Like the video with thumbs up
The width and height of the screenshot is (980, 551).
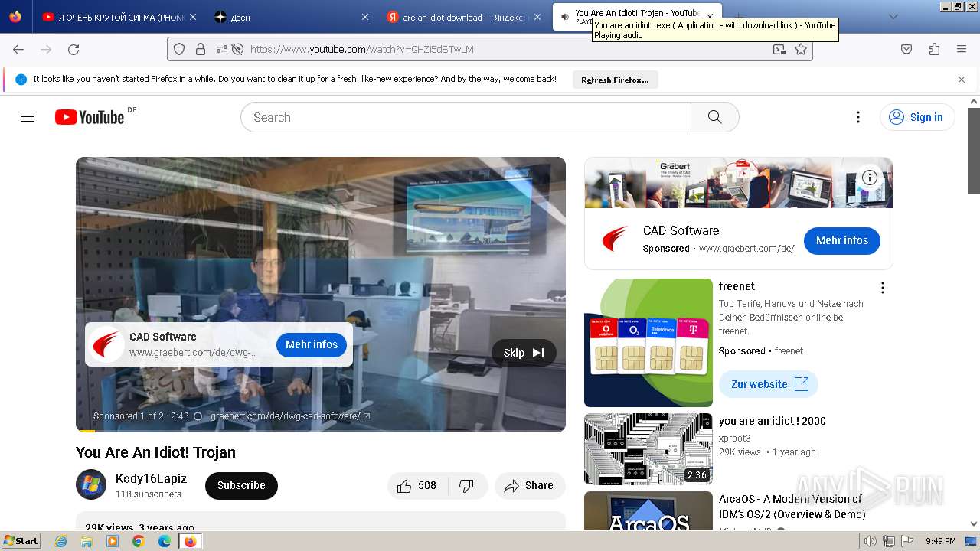pos(416,485)
